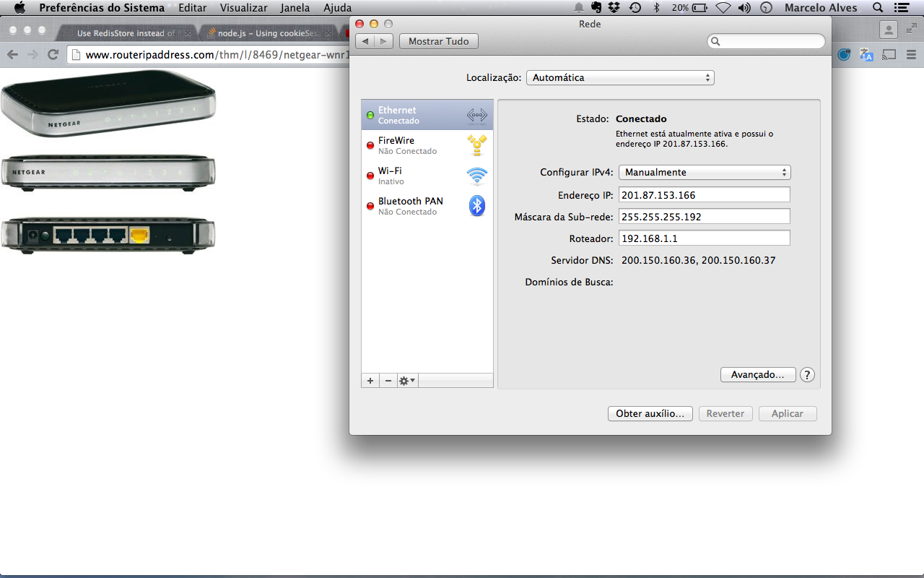This screenshot has height=578, width=924.
Task: Open the gear action menu below the services list
Action: [x=406, y=380]
